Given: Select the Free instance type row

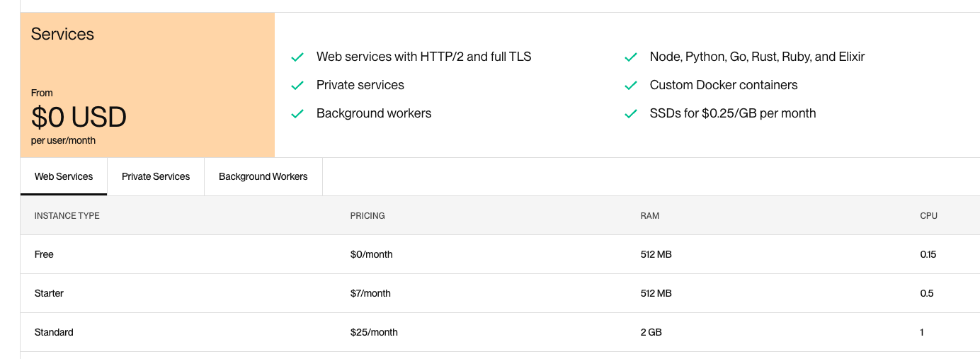Looking at the screenshot, I should 500,254.
